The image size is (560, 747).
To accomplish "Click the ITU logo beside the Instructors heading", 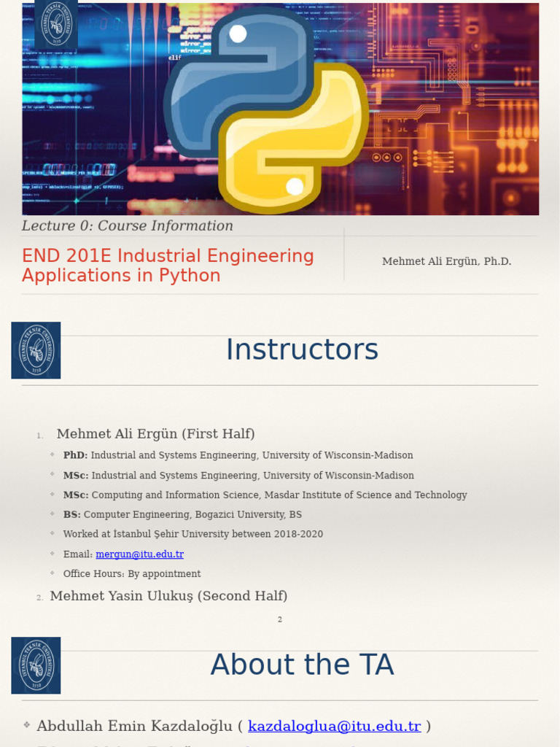I will 36,350.
